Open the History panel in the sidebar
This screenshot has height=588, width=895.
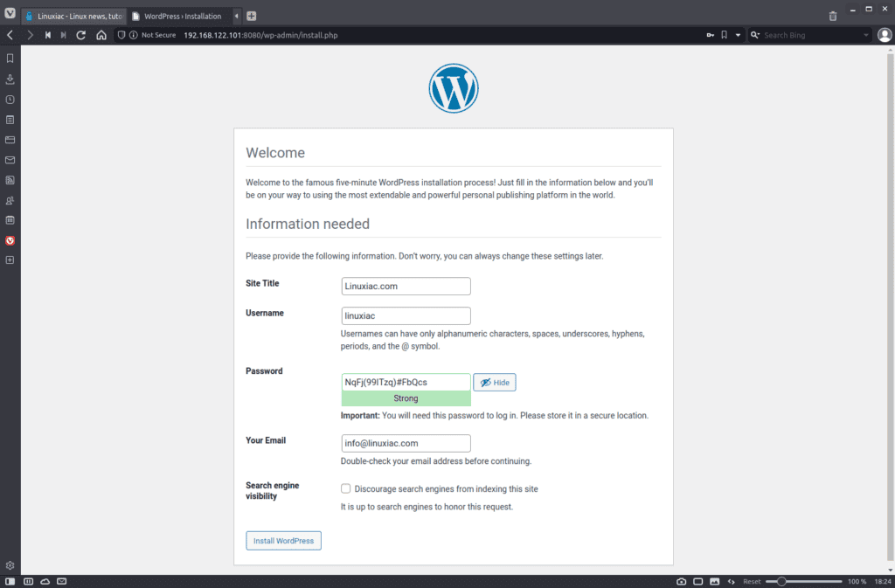[x=10, y=100]
